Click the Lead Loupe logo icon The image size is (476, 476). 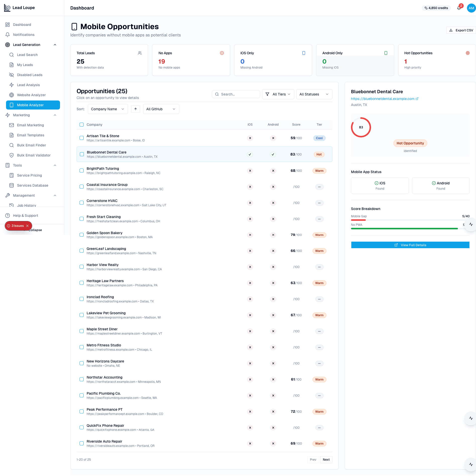pos(7,8)
